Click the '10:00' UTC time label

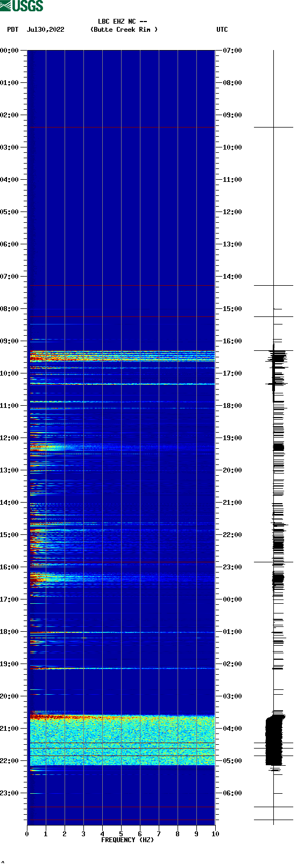232,147
